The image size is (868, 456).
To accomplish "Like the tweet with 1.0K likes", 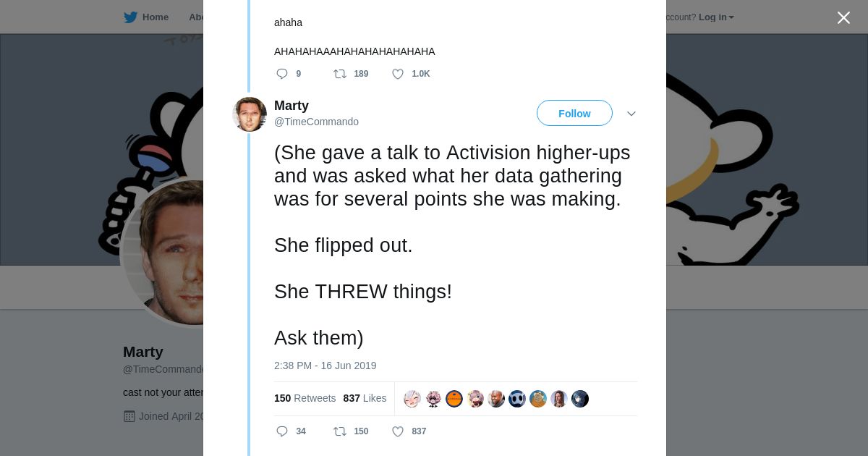I will (x=398, y=74).
